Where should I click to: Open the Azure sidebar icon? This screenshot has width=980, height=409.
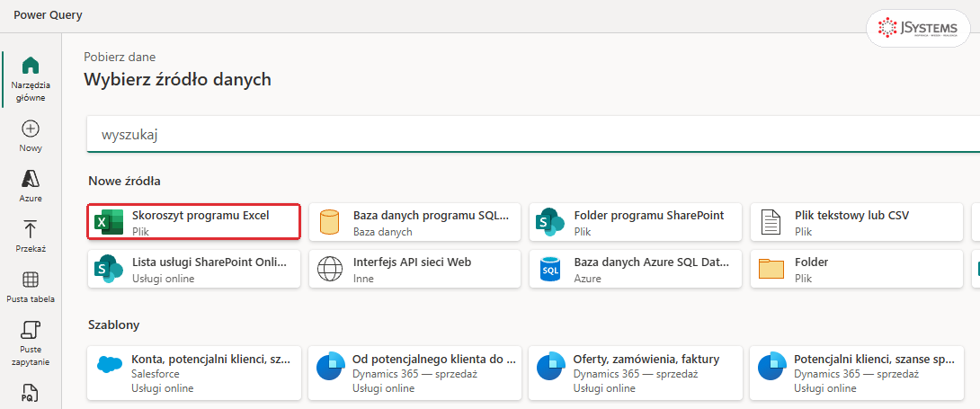[x=31, y=179]
